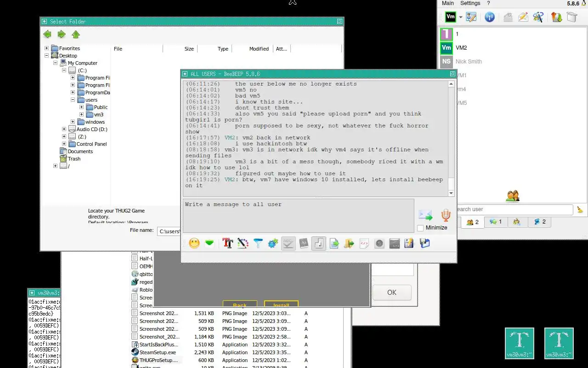588x368 pixels.
Task: Select Trash in the folder tree
Action: [x=74, y=159]
